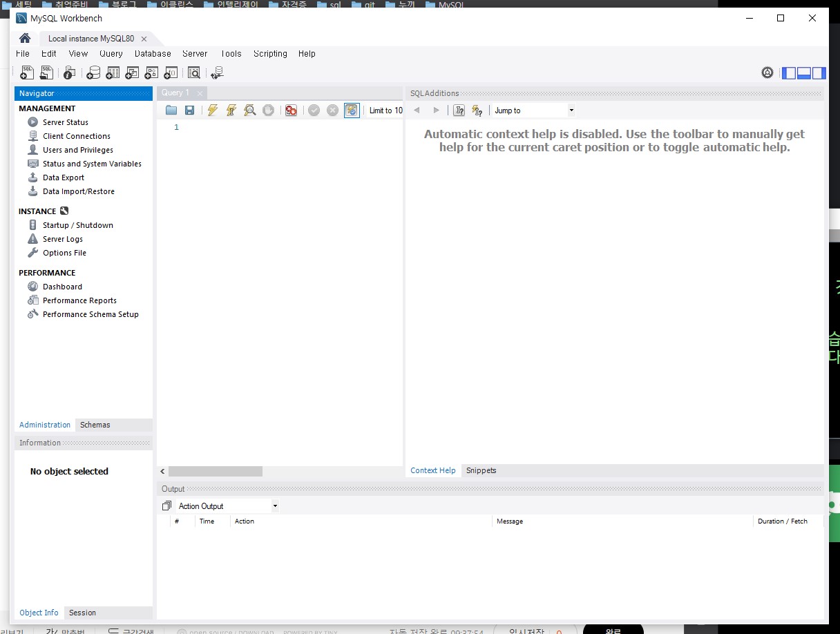Screen dimensions: 840x634
Task: Close Local instance MySQL80 tab
Action: (144, 39)
